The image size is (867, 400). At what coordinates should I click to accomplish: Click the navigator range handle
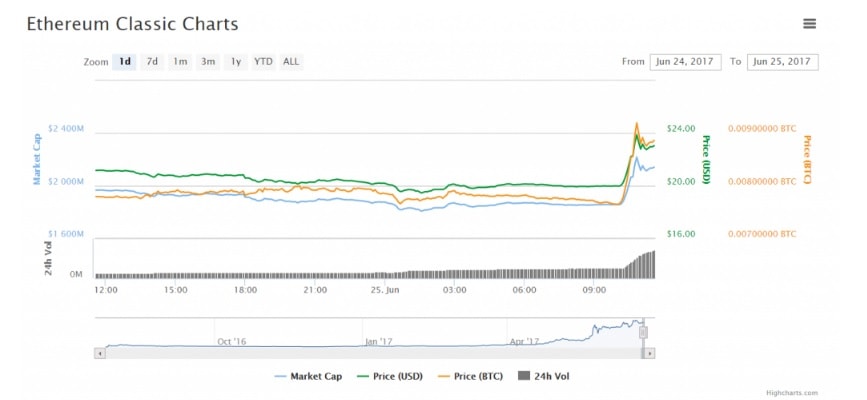click(x=643, y=332)
